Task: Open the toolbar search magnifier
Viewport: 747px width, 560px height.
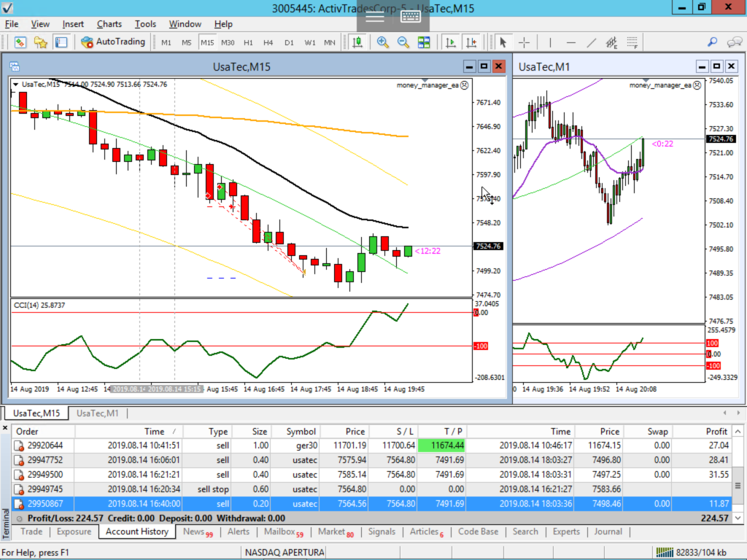Action: coord(712,42)
